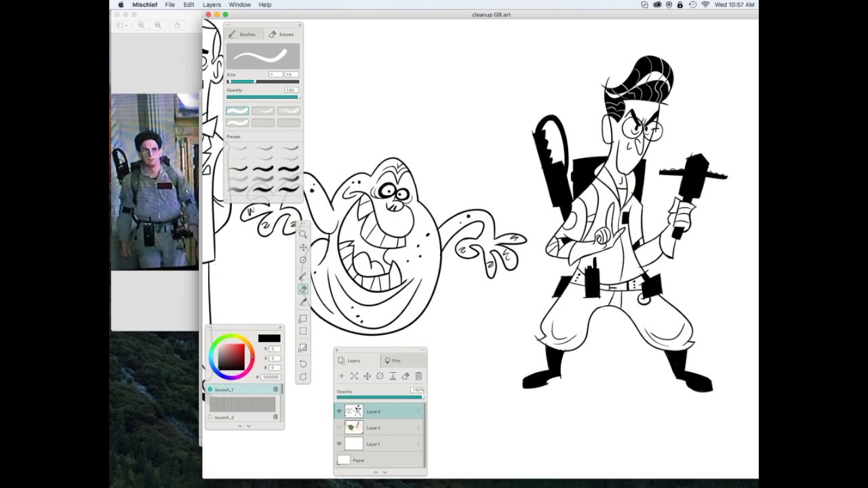Click the up chevron under layers list
This screenshot has height=488, width=868.
pos(376,472)
